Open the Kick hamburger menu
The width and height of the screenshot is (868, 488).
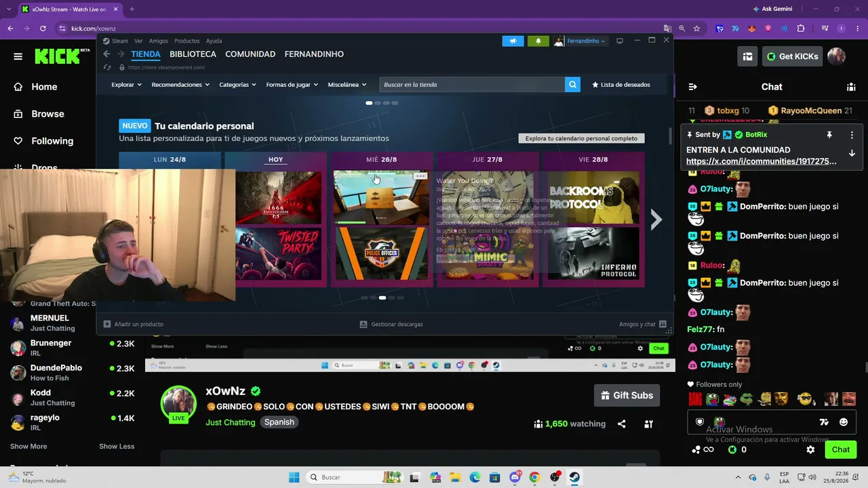point(18,56)
